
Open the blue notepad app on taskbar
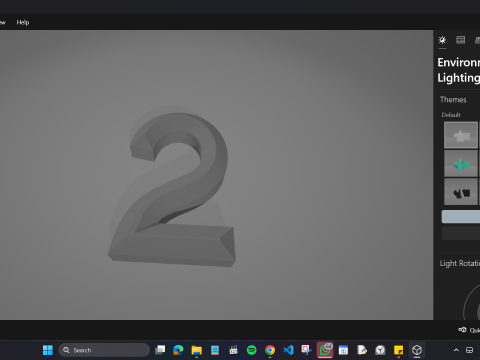tap(215, 350)
